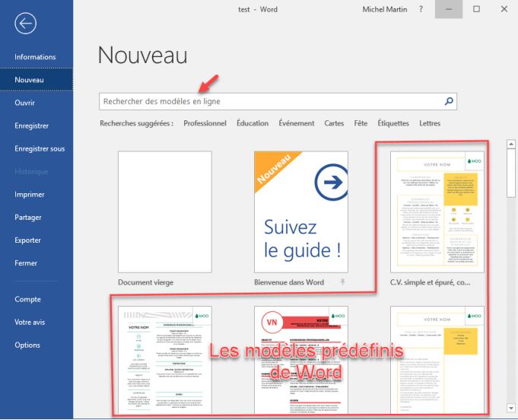Open the Suivez le guide template
518x420 pixels.
[301, 212]
